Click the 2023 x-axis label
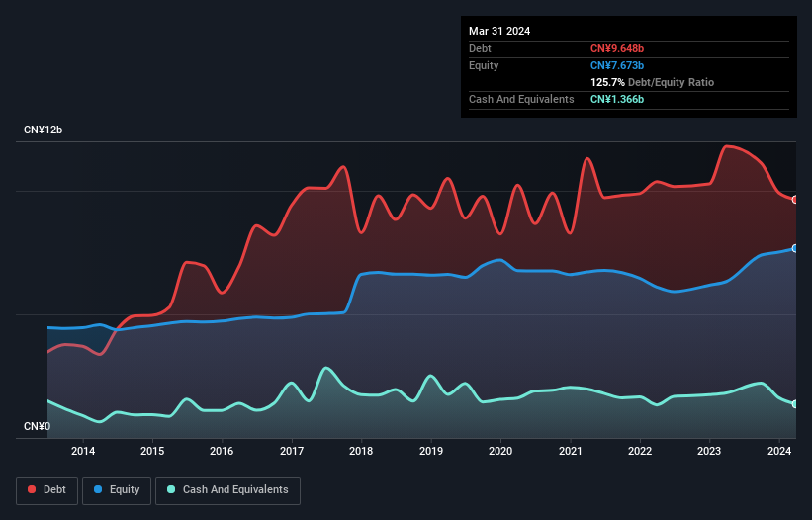 point(709,451)
